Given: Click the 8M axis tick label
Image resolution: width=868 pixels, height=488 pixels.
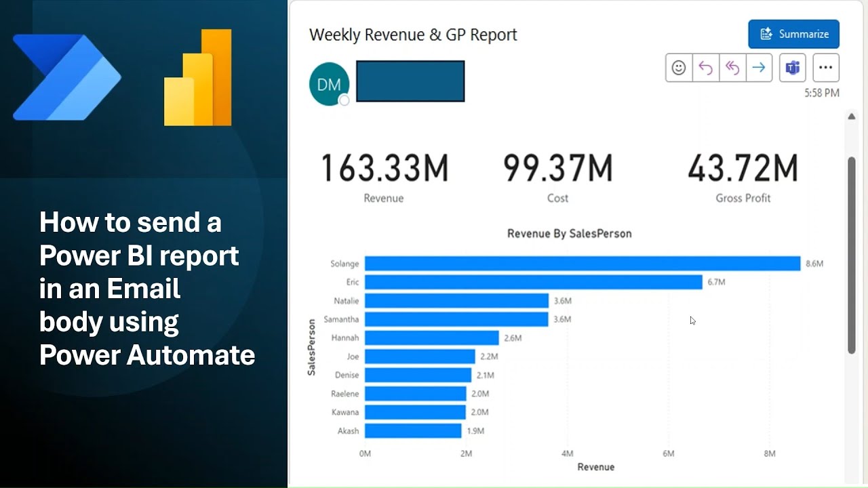Looking at the screenshot, I should tap(769, 453).
